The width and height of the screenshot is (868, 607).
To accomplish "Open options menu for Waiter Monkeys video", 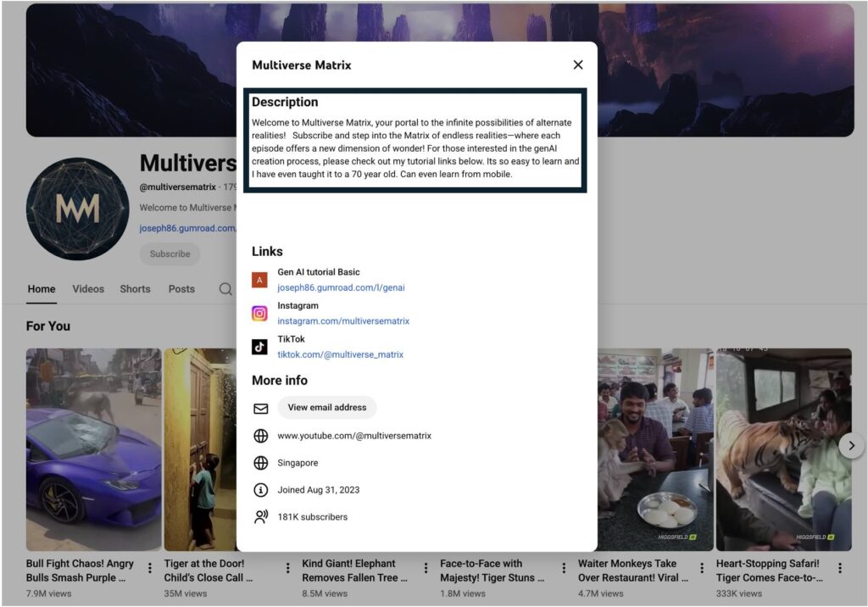I will (702, 568).
